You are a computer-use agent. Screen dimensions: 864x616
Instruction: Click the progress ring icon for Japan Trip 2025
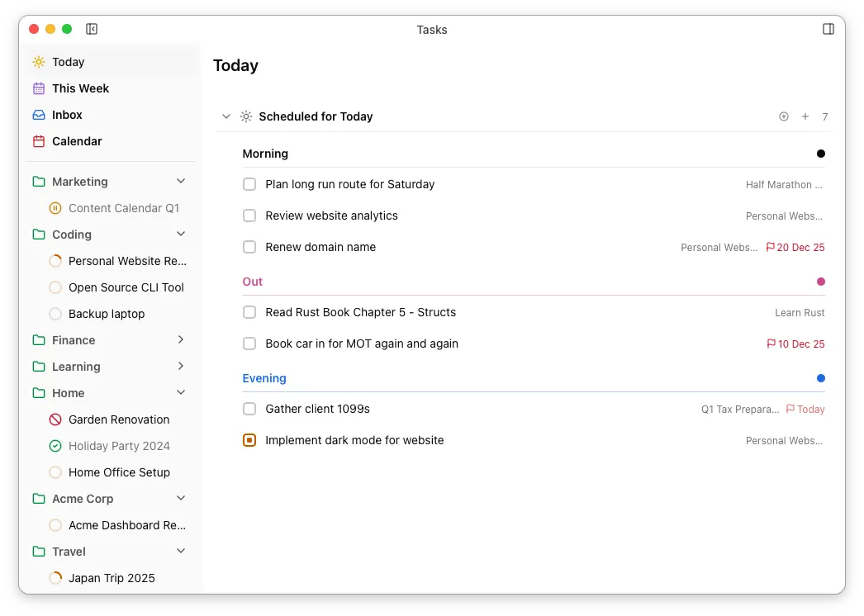55,578
